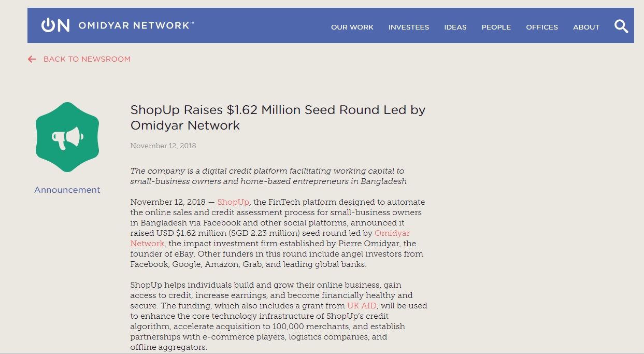Select Ideas in the navigation bar
Image resolution: width=644 pixels, height=354 pixels.
coord(455,27)
